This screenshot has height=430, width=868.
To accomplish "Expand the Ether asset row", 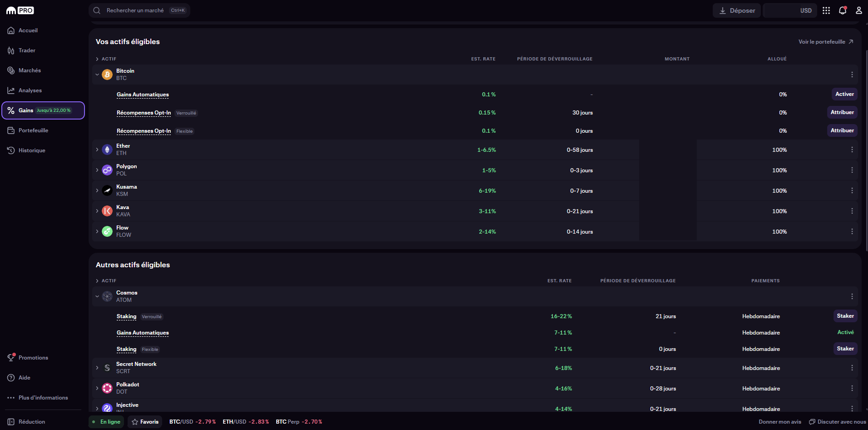I will (x=97, y=150).
